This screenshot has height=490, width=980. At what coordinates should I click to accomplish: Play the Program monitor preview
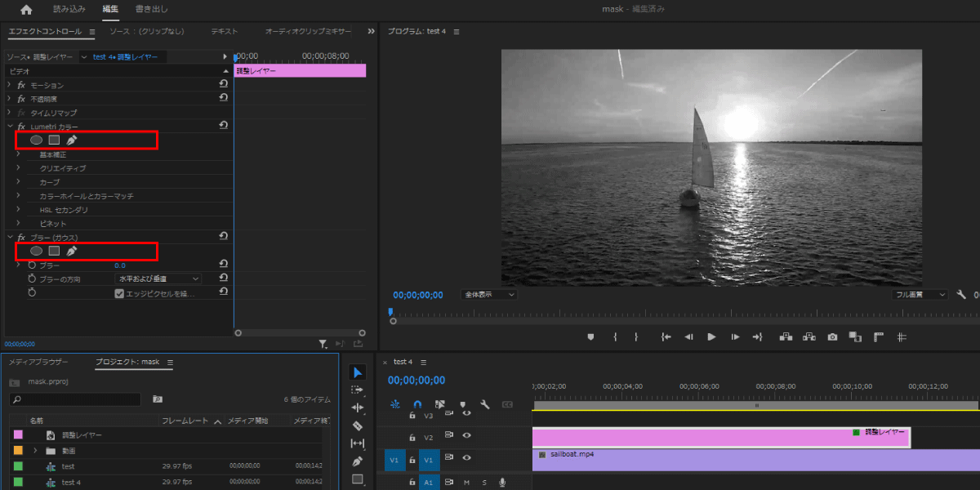(x=711, y=336)
